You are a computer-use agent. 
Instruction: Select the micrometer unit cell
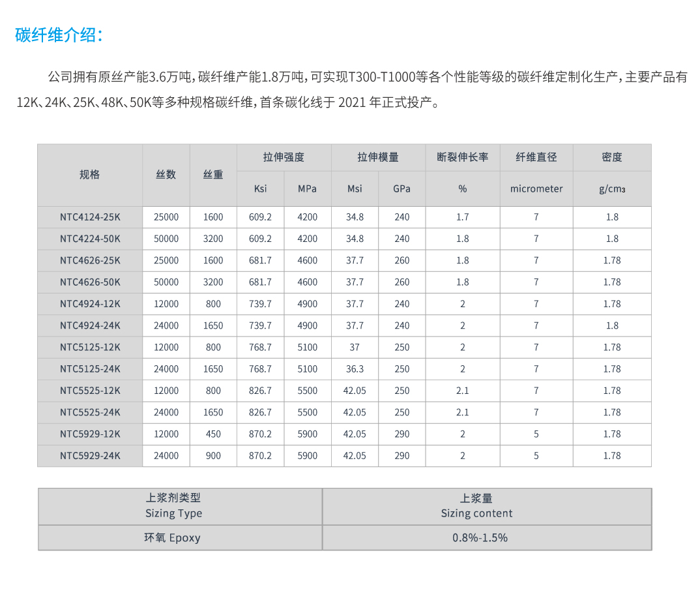[536, 189]
